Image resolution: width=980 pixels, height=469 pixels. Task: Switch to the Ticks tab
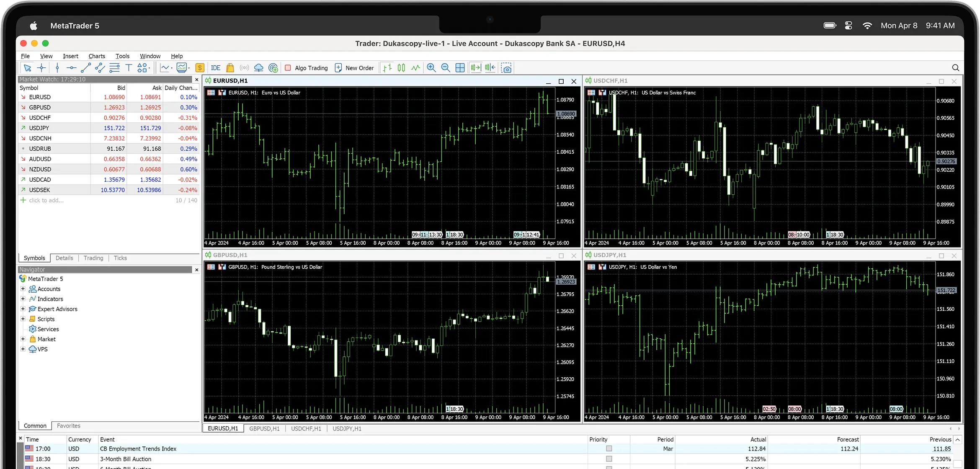pyautogui.click(x=120, y=258)
